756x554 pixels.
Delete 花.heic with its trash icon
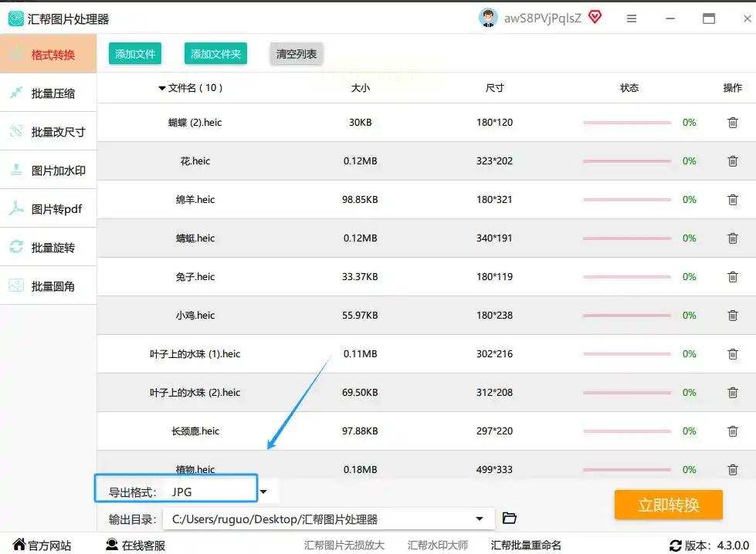732,161
